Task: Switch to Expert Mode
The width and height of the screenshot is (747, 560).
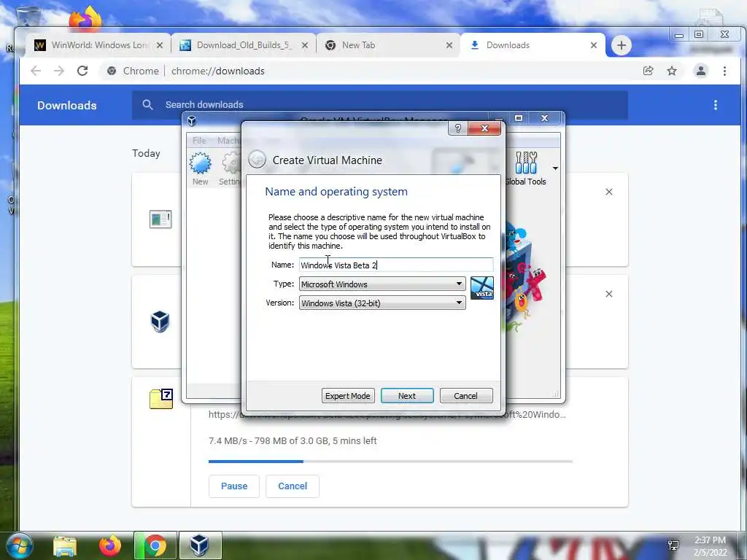Action: click(x=348, y=396)
